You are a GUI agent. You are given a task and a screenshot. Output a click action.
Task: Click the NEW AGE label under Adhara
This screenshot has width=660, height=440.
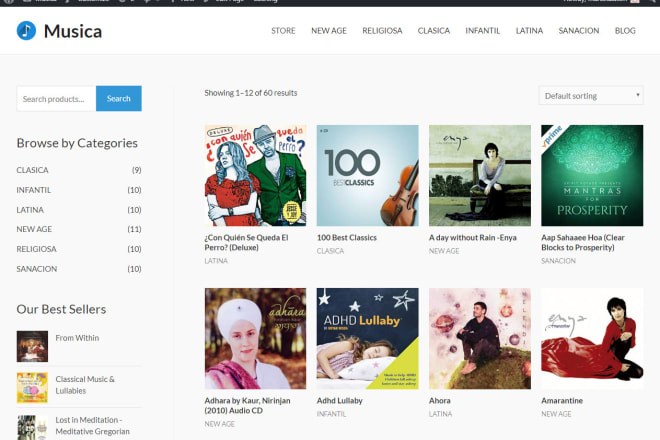220,424
